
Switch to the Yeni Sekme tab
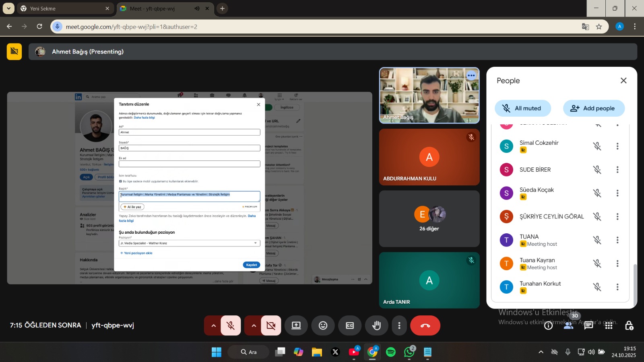pos(64,8)
